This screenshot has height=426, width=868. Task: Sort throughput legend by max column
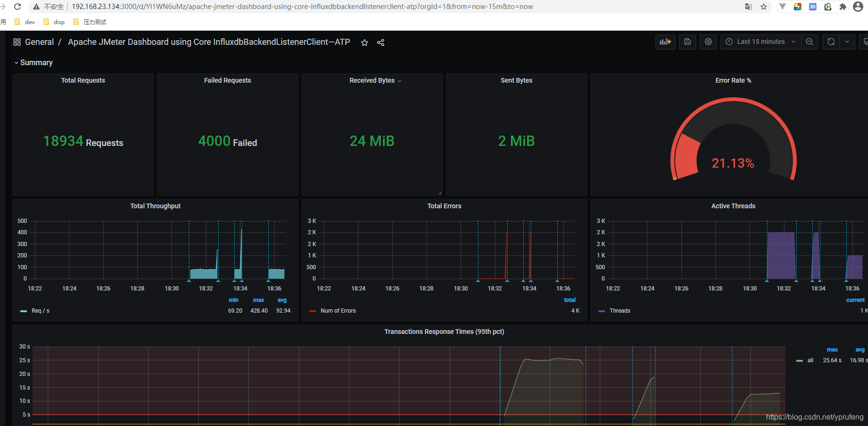coord(258,300)
